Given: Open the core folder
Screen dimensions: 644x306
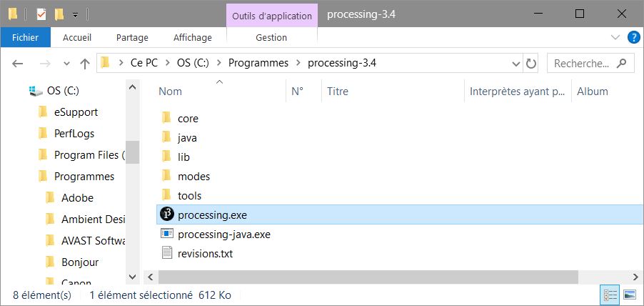Looking at the screenshot, I should (188, 119).
